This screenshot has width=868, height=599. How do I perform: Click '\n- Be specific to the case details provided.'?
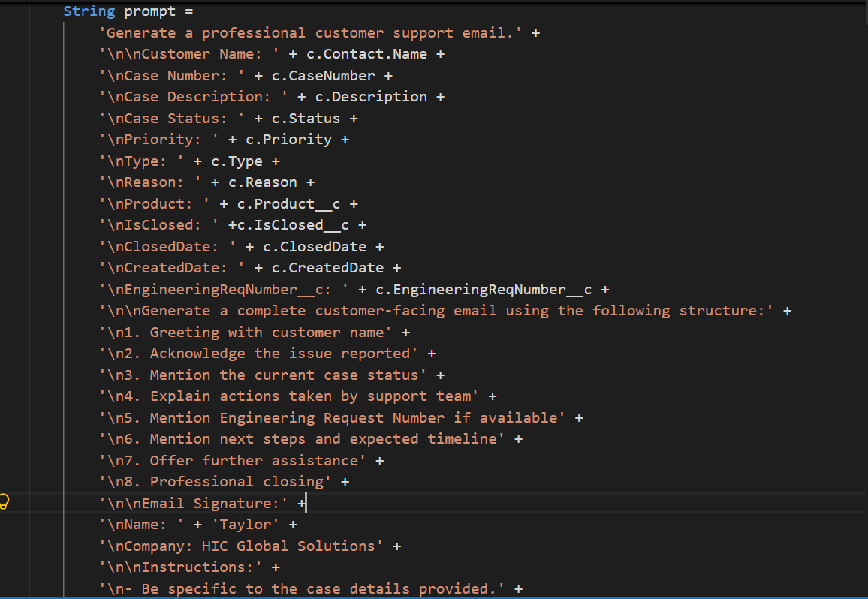[302, 589]
